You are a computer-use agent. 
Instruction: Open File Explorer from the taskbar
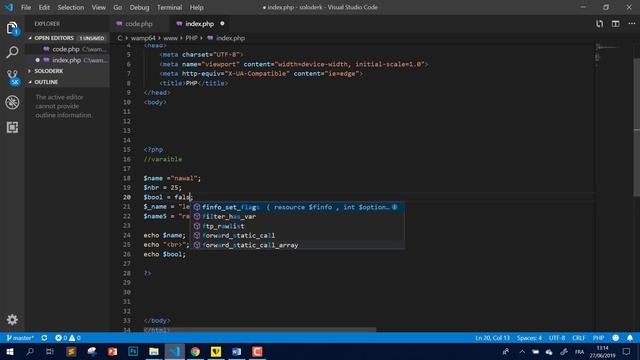(154, 351)
